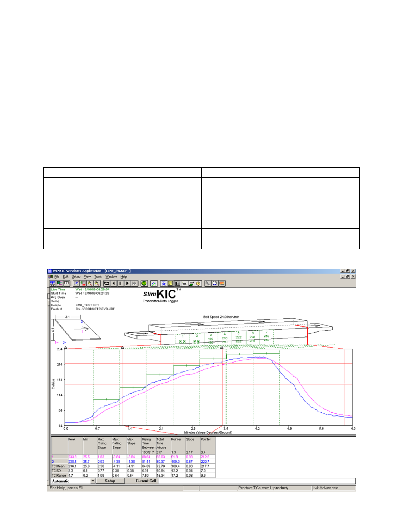
Task: Open the Edit menu
Action: click(65, 277)
